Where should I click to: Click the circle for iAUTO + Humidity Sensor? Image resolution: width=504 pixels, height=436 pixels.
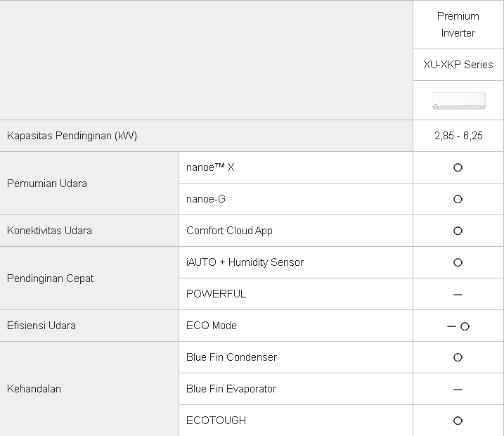click(458, 262)
